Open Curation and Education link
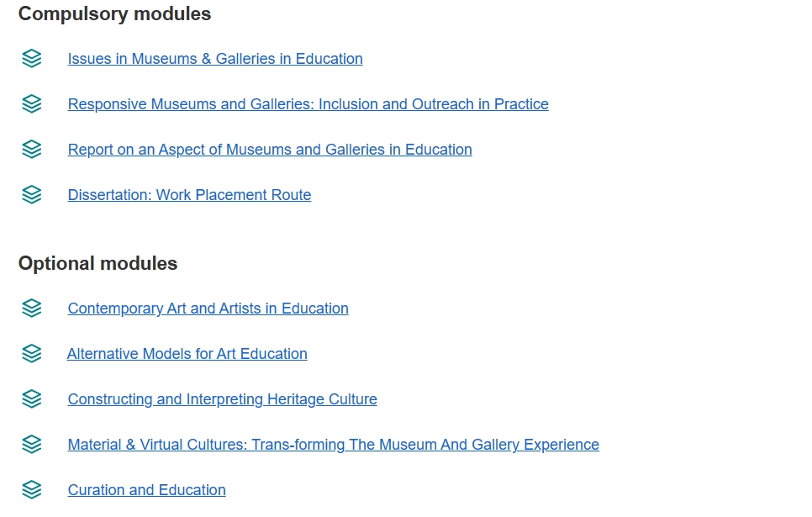812x517 pixels. point(146,490)
